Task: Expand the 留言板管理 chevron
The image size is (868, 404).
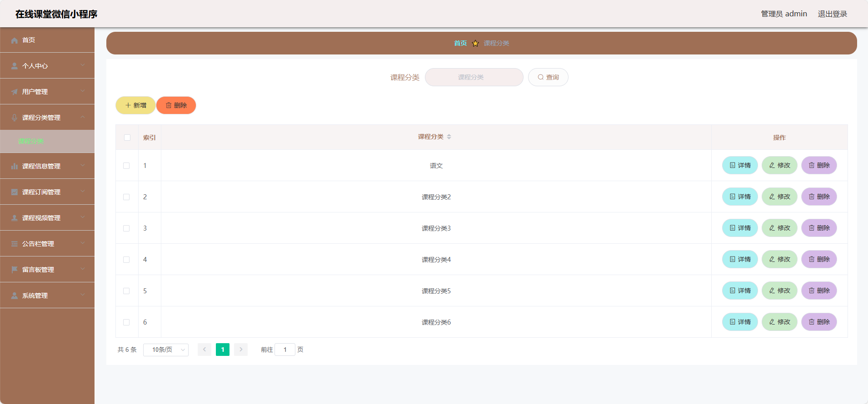Action: [x=83, y=269]
